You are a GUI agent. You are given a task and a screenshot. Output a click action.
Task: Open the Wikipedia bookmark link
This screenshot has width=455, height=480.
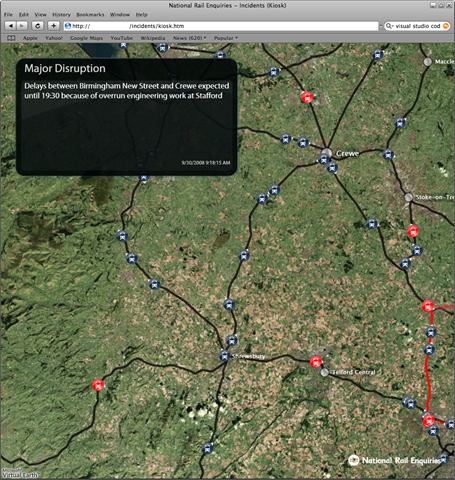(x=153, y=38)
